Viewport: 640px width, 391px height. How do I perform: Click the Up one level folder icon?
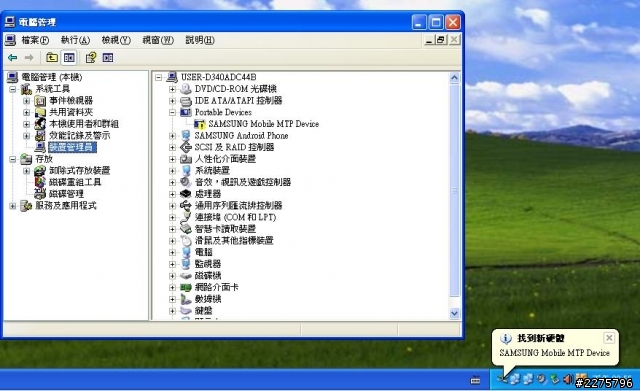click(52, 58)
